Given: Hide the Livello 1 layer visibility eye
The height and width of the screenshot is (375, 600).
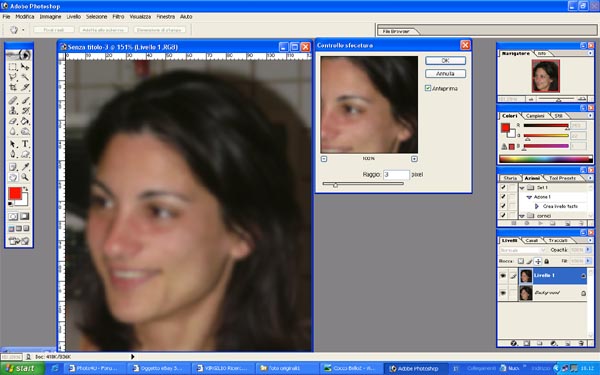Looking at the screenshot, I should 503,276.
